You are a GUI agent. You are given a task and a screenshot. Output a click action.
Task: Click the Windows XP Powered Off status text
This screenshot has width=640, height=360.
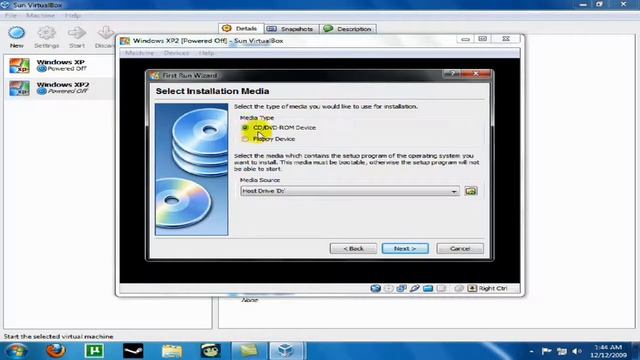(x=67, y=69)
